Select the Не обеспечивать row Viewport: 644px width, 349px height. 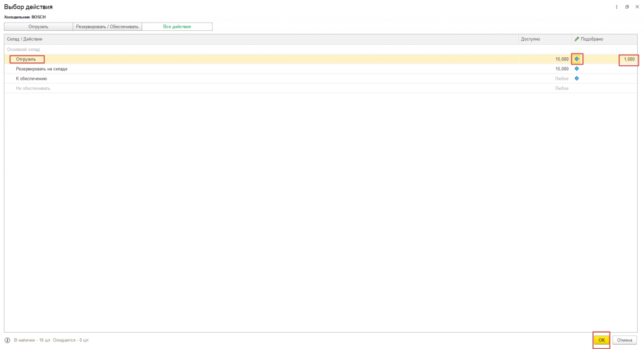coord(320,88)
